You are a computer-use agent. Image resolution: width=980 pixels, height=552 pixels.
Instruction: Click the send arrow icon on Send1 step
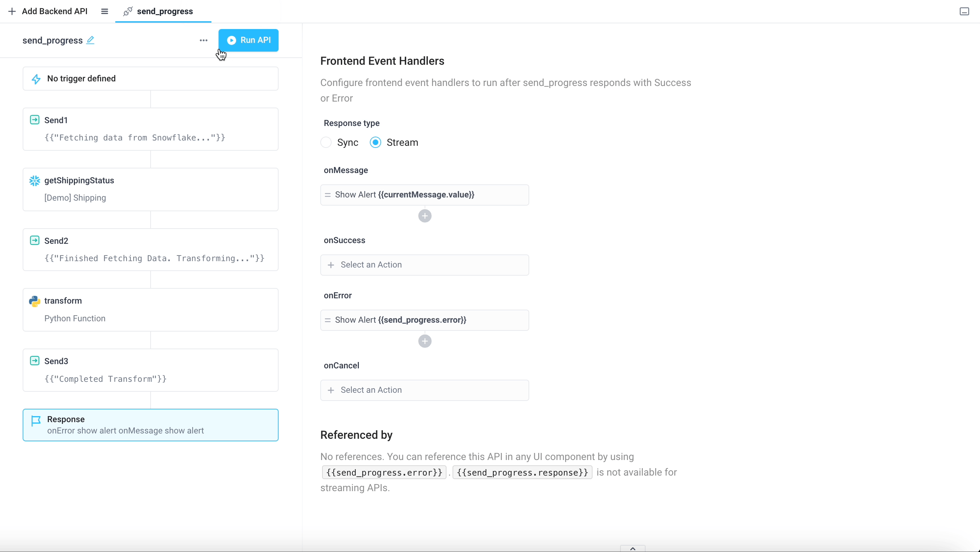point(35,120)
